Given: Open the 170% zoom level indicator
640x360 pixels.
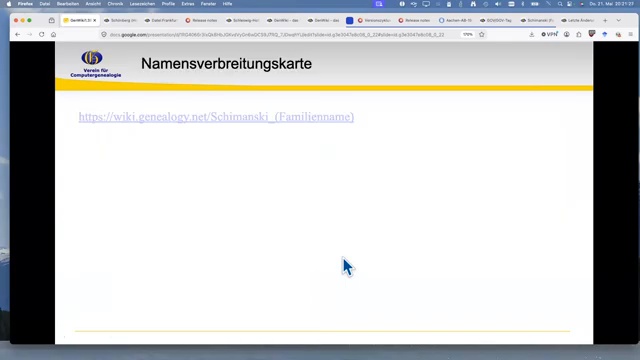Looking at the screenshot, I should click(x=468, y=35).
